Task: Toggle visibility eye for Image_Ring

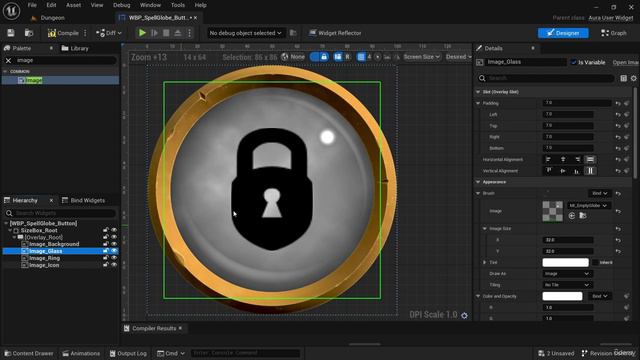Action: click(x=114, y=258)
